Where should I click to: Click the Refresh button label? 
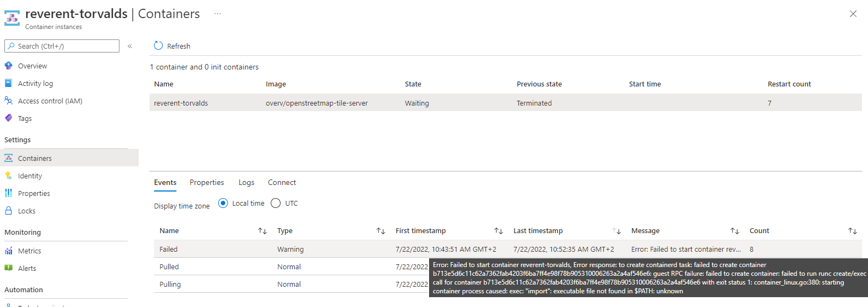[179, 46]
